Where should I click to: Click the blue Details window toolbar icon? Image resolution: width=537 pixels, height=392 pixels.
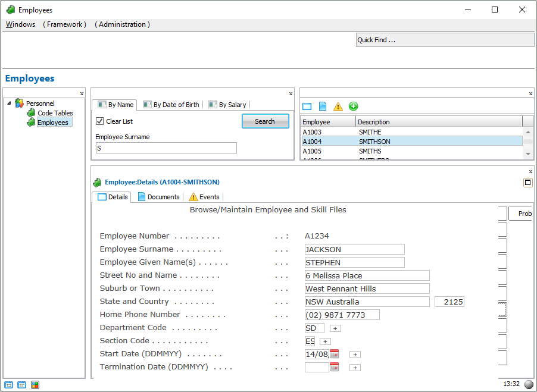click(307, 106)
